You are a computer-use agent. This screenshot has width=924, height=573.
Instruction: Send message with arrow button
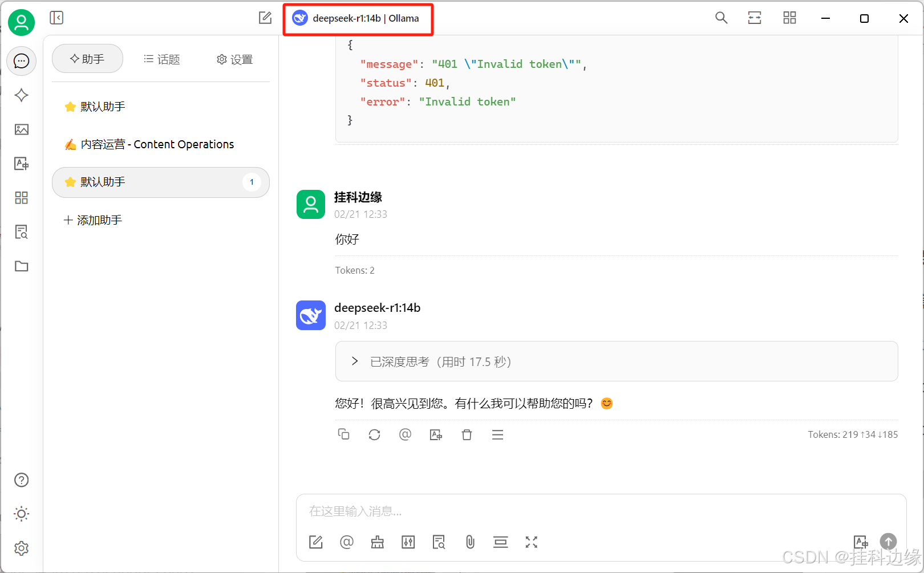888,541
